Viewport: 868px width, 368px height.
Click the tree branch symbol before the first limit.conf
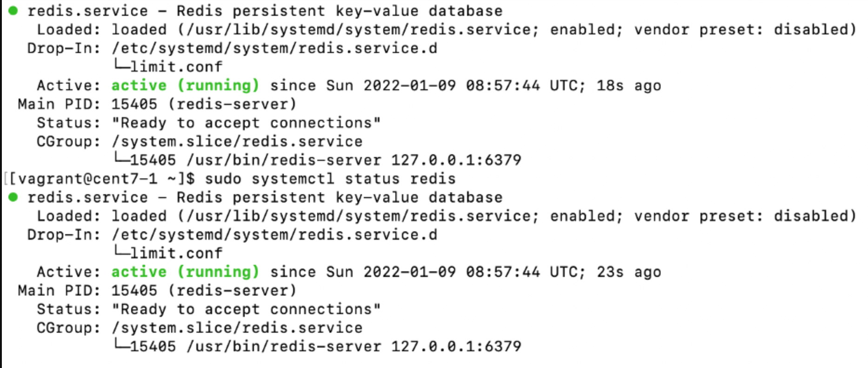tap(121, 66)
